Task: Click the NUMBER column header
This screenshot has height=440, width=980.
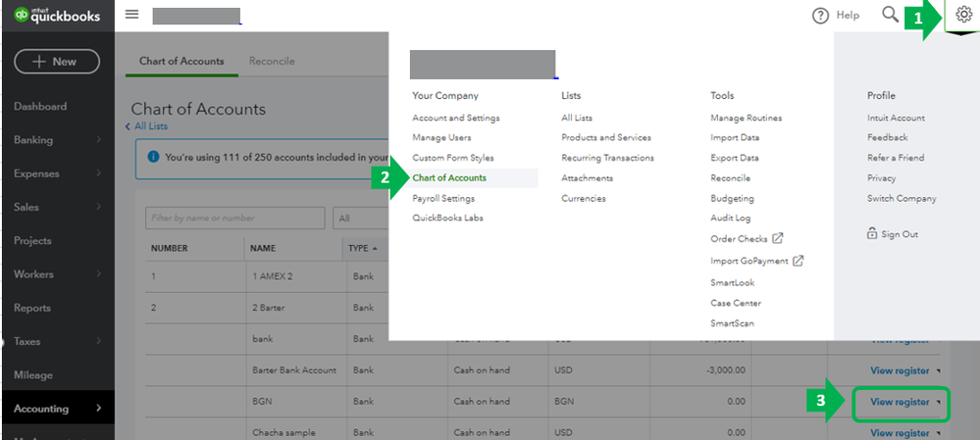Action: (x=170, y=248)
